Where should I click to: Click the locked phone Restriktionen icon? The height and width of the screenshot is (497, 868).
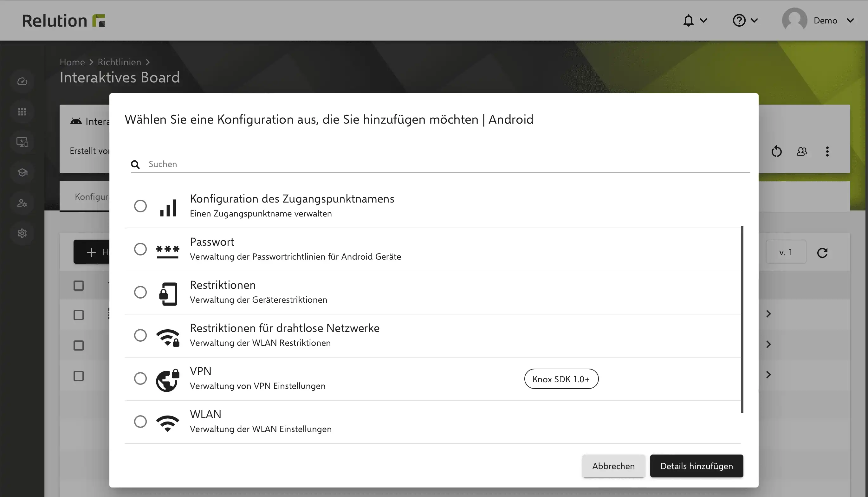[x=168, y=294]
